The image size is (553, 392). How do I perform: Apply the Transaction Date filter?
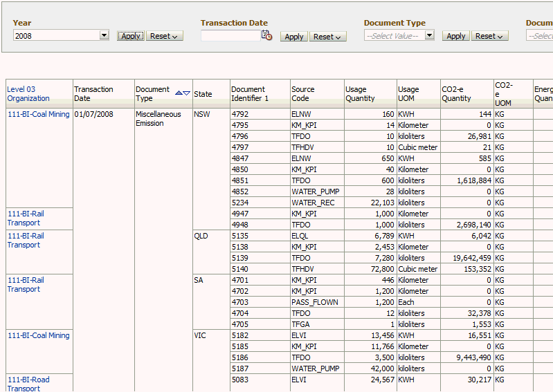(294, 37)
